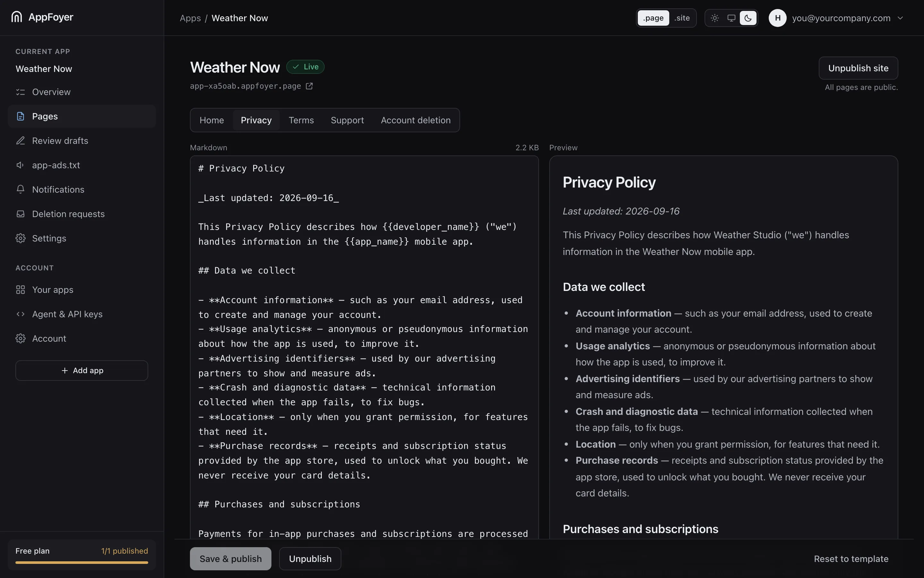The height and width of the screenshot is (578, 924).
Task: Click the Your apps grid icon
Action: 21,290
